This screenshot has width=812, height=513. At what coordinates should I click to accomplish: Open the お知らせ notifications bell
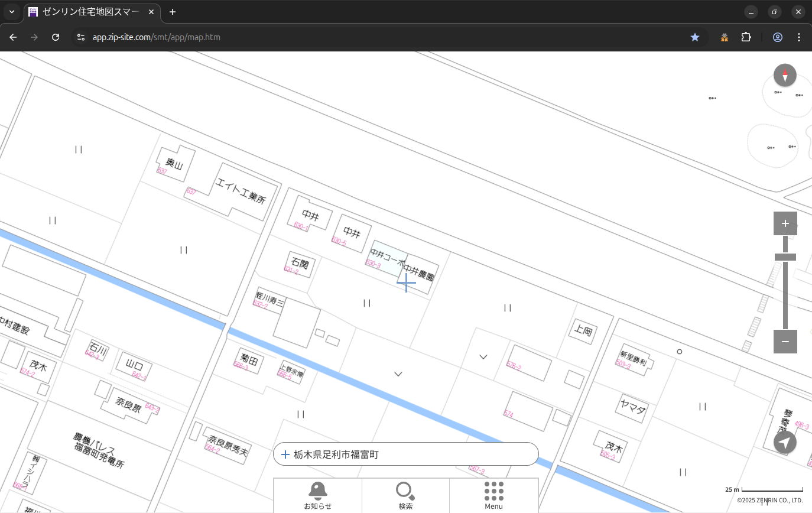point(317,495)
